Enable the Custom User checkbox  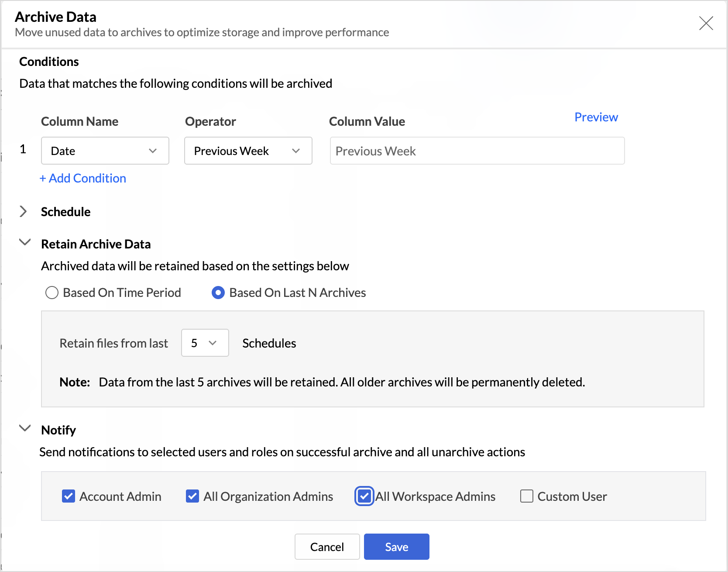coord(527,496)
